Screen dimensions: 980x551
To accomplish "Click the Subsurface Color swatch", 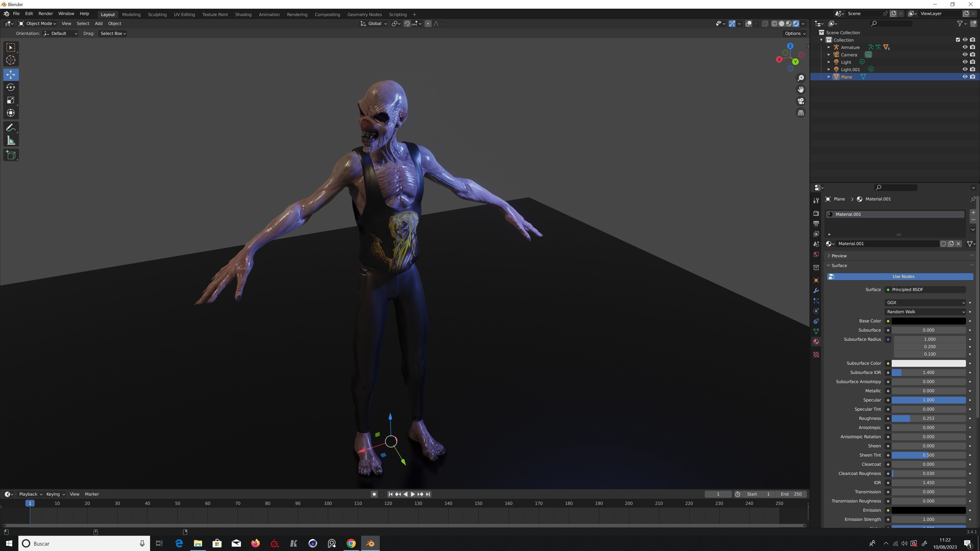I will coord(929,364).
